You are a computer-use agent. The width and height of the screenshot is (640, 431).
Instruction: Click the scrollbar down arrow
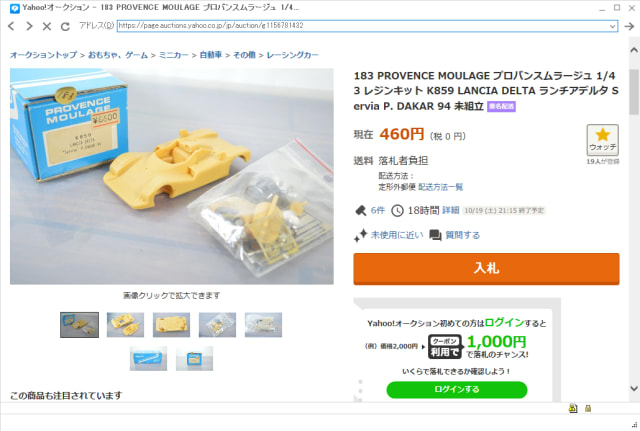pyautogui.click(x=633, y=389)
